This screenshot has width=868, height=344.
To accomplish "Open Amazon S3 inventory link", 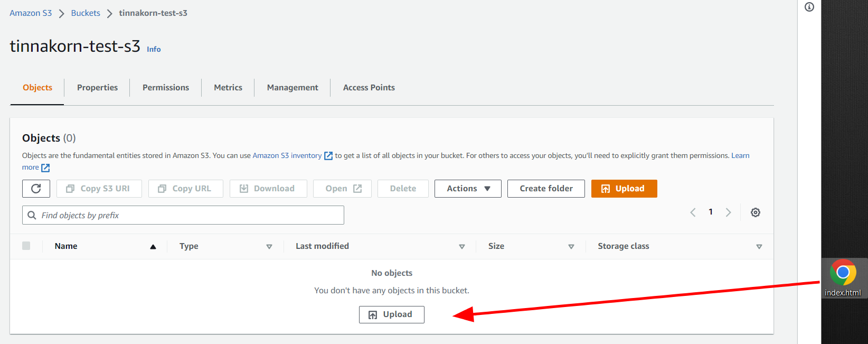I will coord(287,156).
